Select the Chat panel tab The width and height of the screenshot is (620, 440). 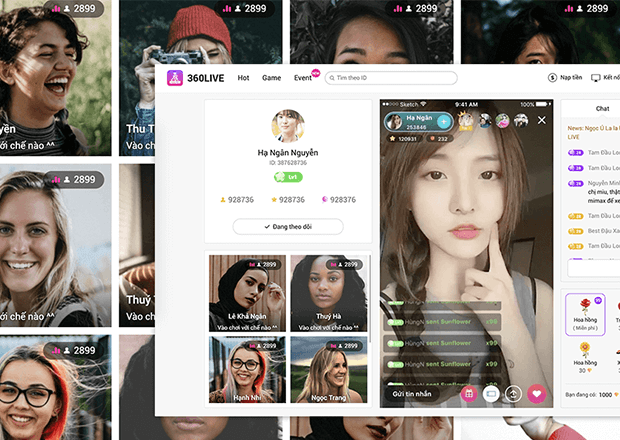602,108
